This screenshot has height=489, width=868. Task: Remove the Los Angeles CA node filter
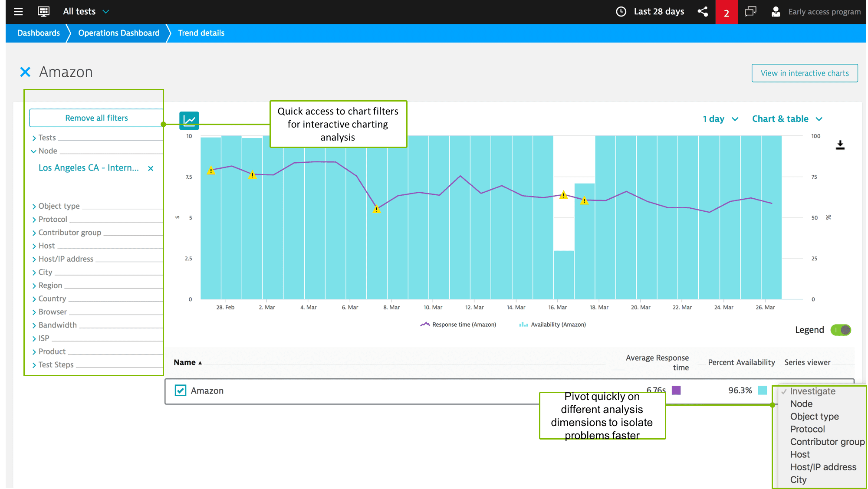point(151,168)
